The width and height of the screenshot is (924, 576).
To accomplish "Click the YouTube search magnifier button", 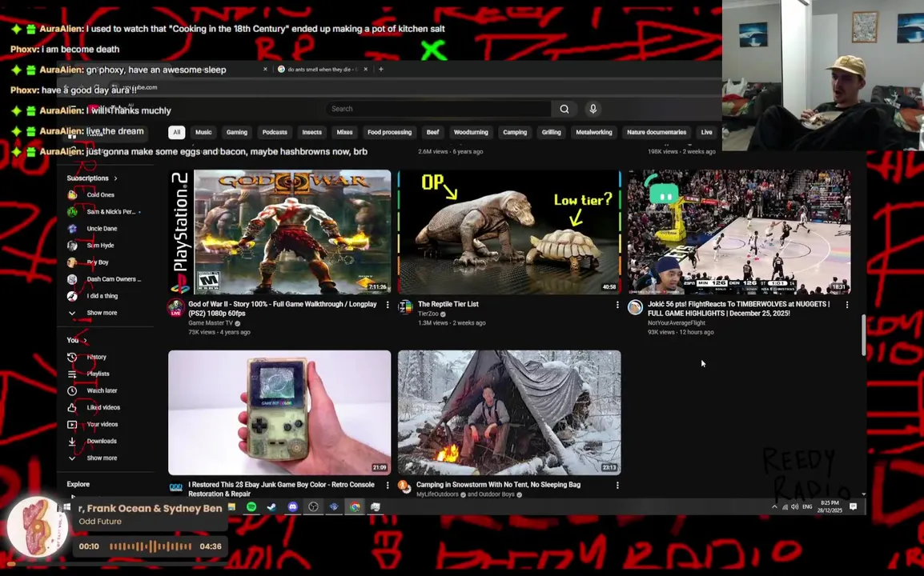I will [x=564, y=109].
